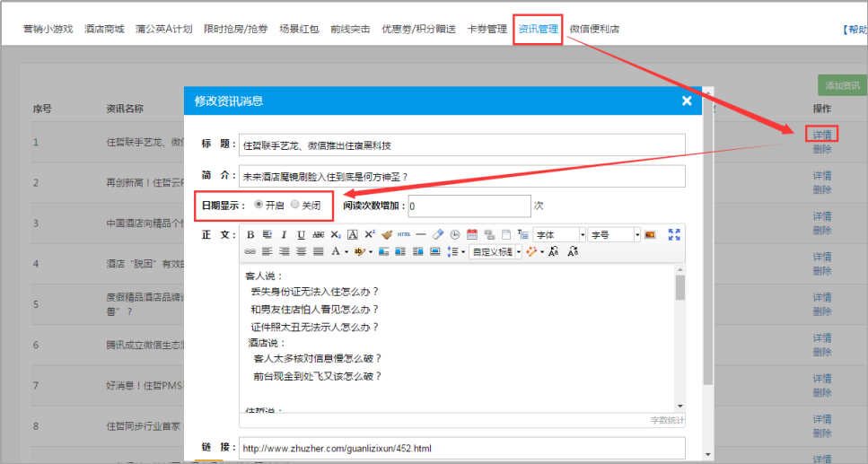Screen dimensions: 868x464
Task: Insert a horizontal rule line
Action: 421,235
